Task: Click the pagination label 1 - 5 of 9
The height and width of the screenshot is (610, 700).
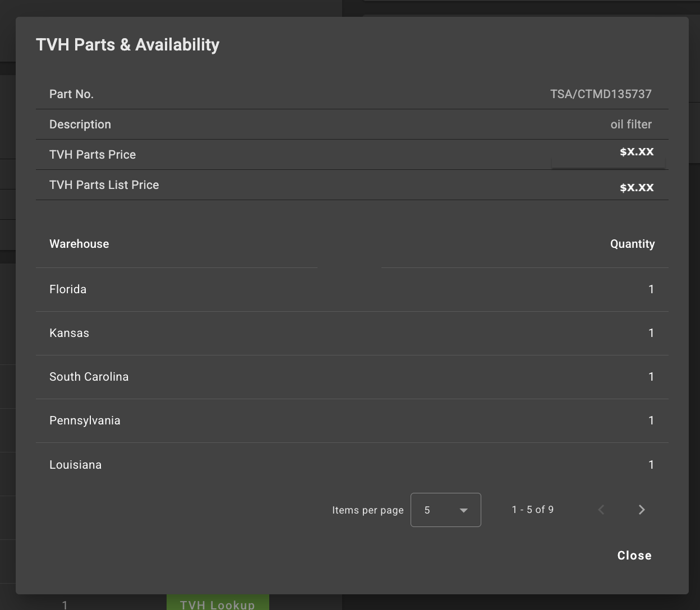Action: (532, 510)
